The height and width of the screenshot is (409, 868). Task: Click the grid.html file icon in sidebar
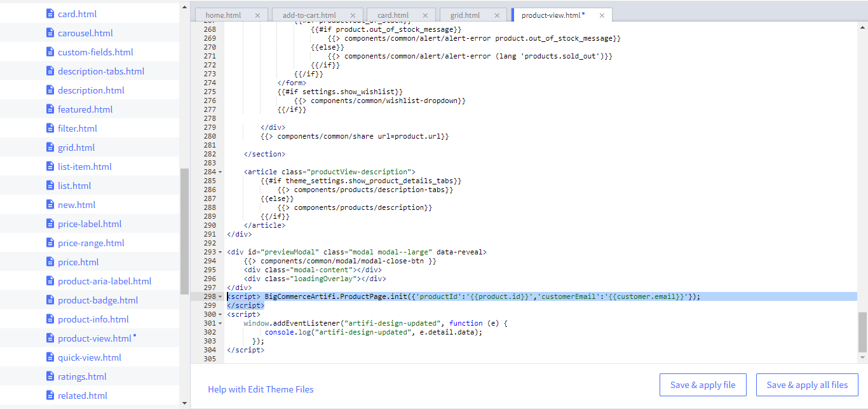coord(50,147)
